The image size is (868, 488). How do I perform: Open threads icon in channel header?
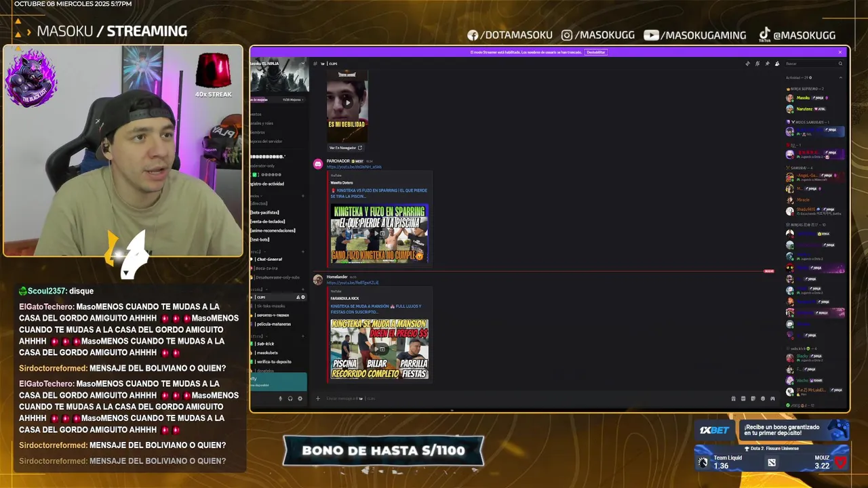click(x=748, y=64)
